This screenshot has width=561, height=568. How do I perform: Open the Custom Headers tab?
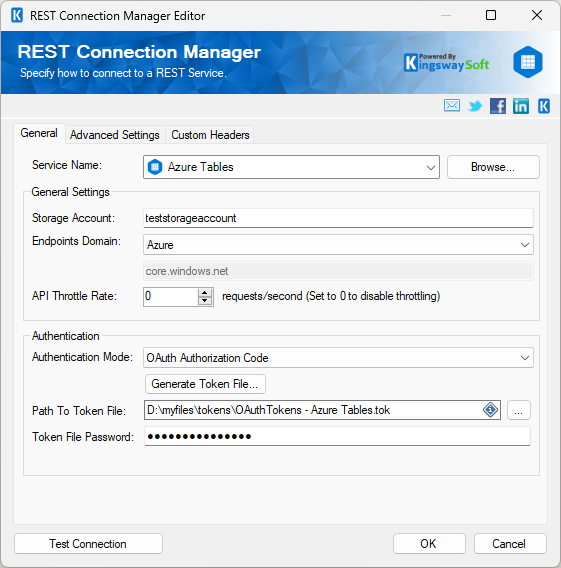tap(210, 135)
